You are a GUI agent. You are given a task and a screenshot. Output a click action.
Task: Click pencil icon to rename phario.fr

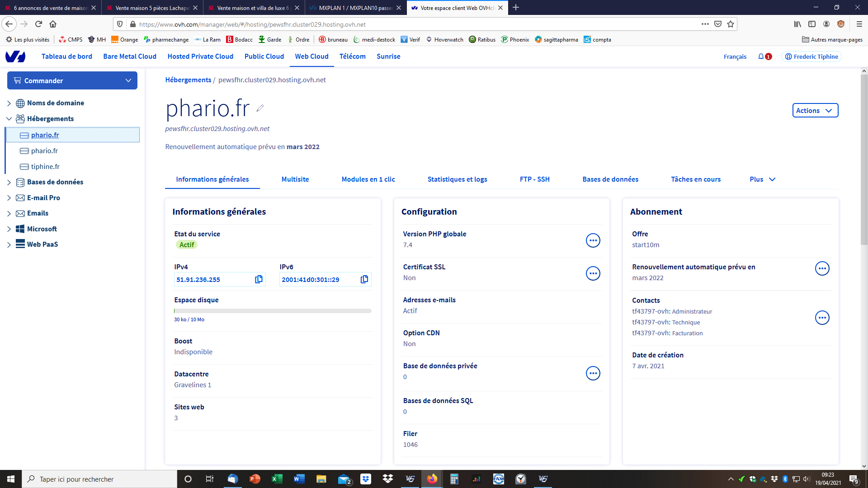260,108
